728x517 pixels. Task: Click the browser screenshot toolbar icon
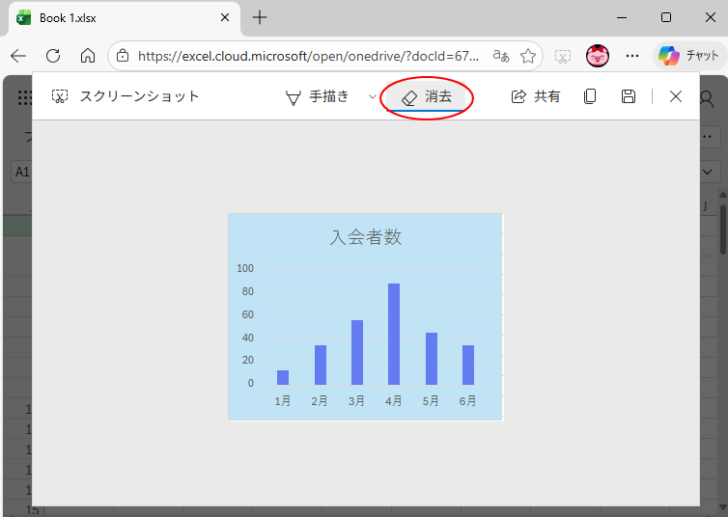pos(563,57)
